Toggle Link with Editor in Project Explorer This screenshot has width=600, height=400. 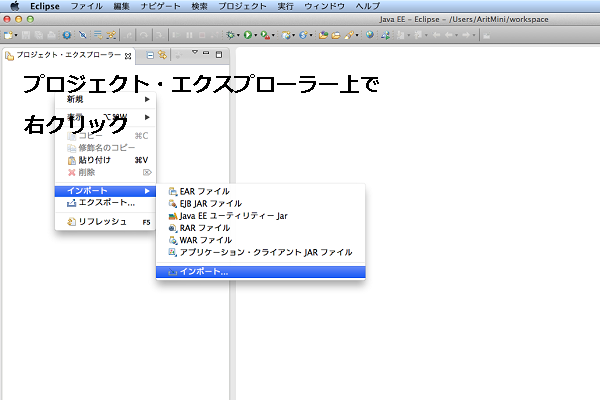click(163, 55)
